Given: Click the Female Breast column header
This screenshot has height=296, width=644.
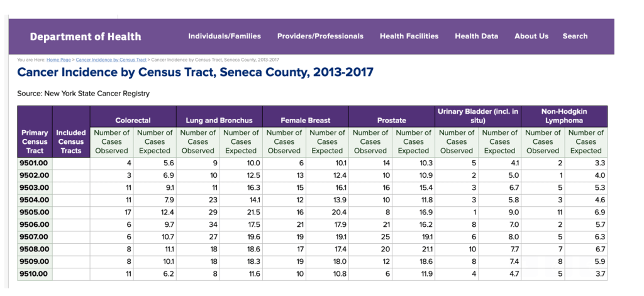Looking at the screenshot, I should pyautogui.click(x=305, y=120).
